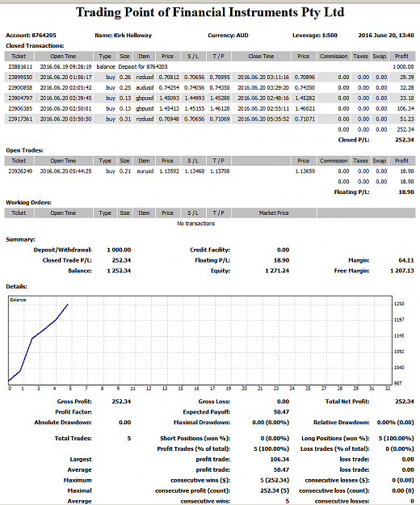Select the 1250 chart axis label
The height and width of the screenshot is (505, 420).
pos(399,304)
